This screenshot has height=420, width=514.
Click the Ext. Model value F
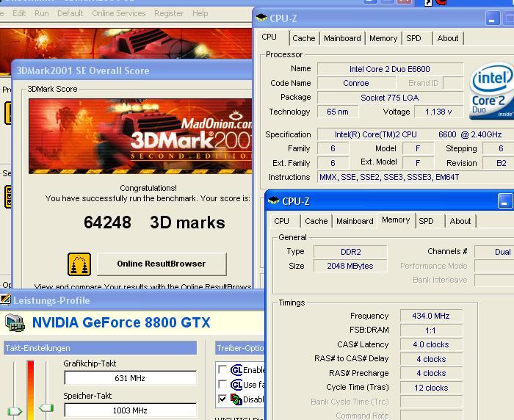pyautogui.click(x=418, y=163)
